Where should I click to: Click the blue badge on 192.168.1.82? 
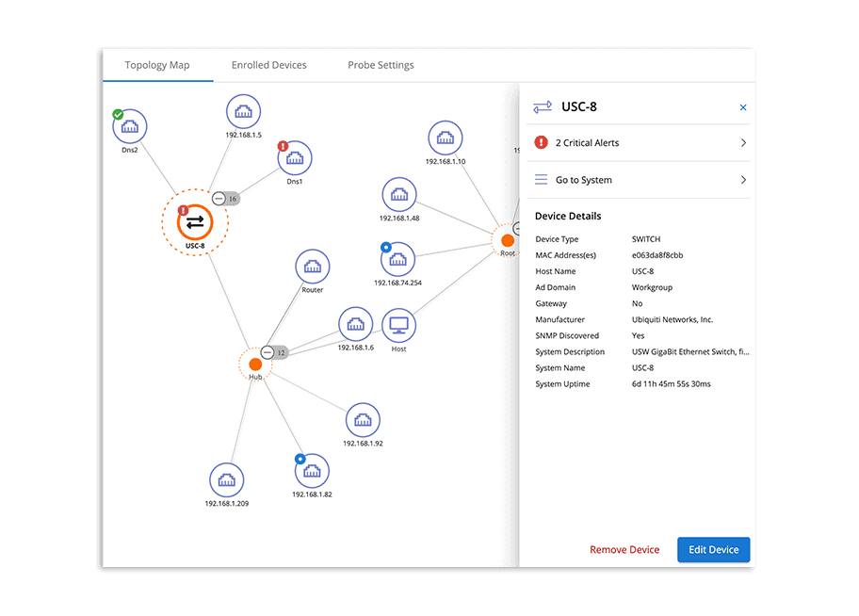[x=300, y=459]
